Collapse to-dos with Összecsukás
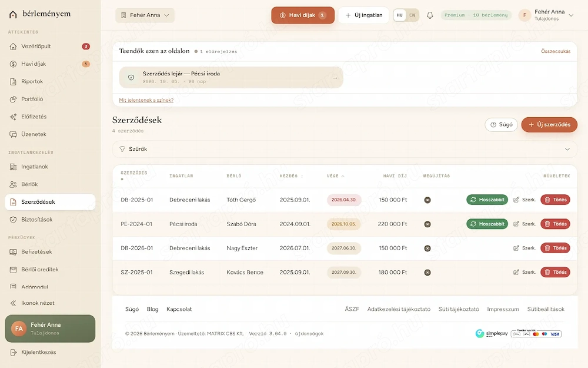This screenshot has width=588, height=368. point(556,51)
